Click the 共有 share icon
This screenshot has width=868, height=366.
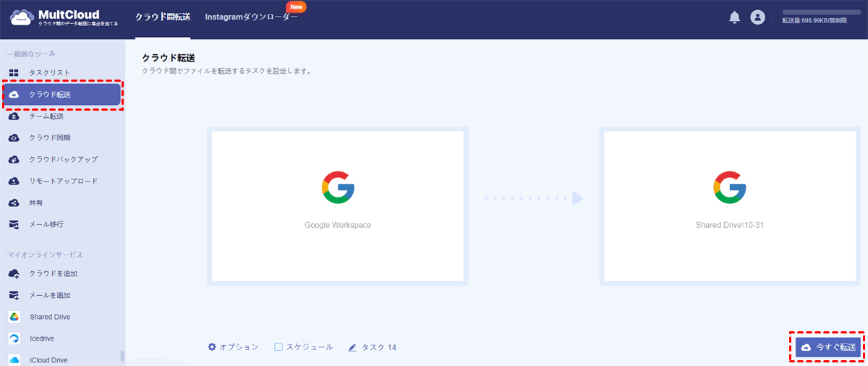click(14, 203)
